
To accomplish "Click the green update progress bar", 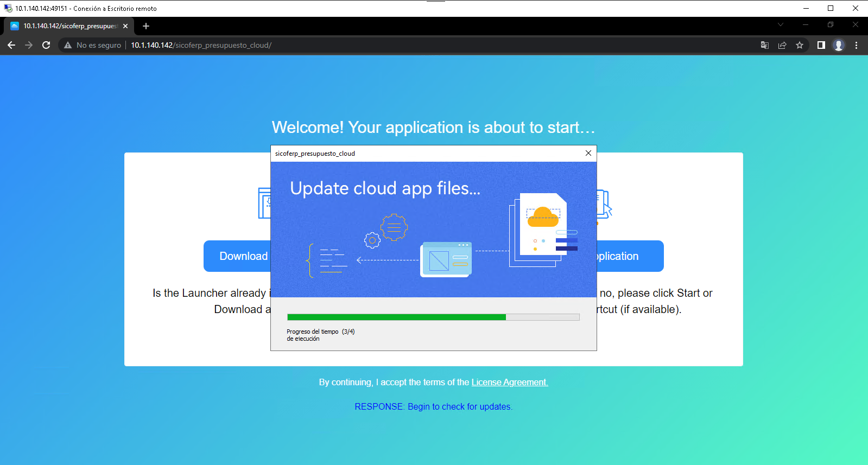I will pyautogui.click(x=396, y=317).
